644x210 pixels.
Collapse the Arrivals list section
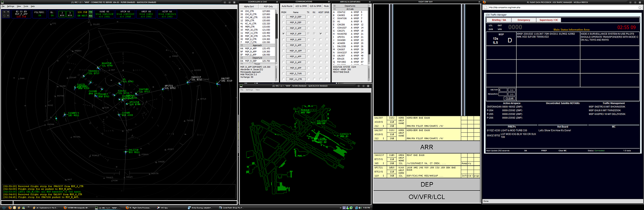pyautogui.click(x=334, y=9)
